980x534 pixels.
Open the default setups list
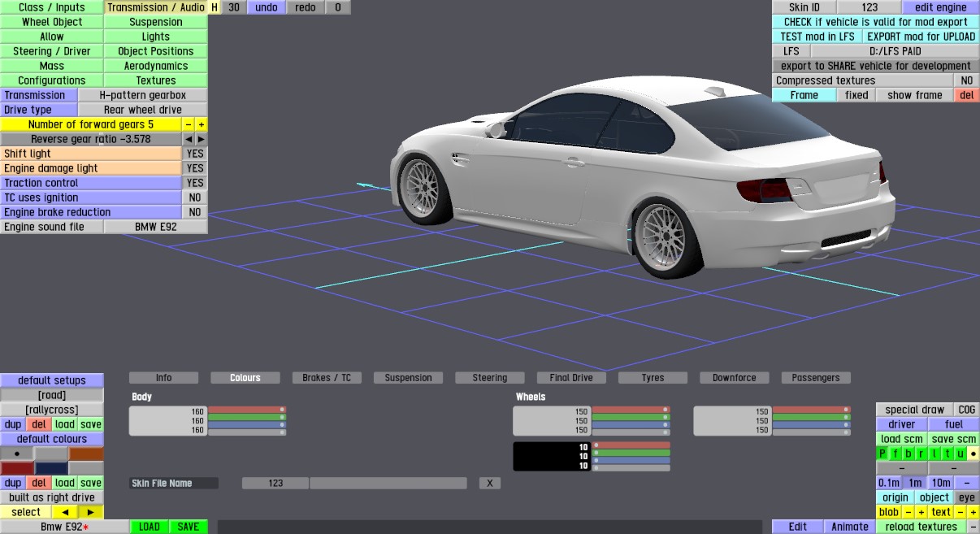click(52, 380)
